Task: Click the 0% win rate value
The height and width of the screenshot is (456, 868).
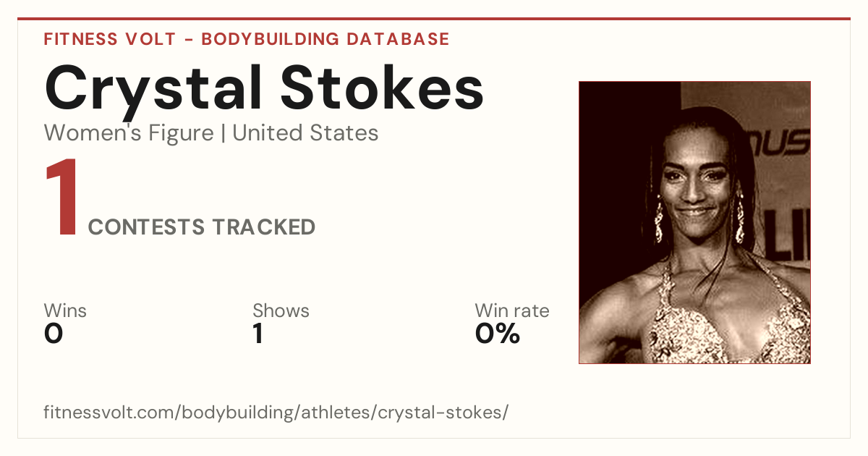Action: coord(498,334)
